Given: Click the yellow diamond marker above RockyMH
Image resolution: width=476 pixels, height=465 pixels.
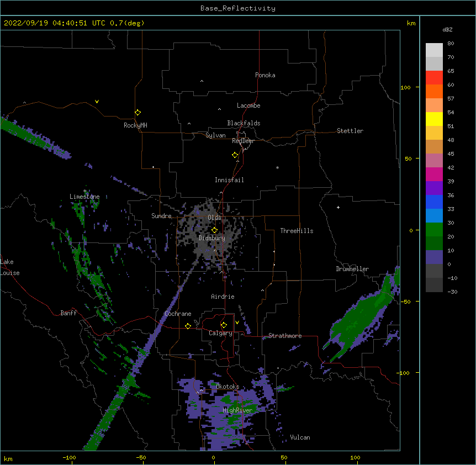Looking at the screenshot, I should pyautogui.click(x=138, y=113).
